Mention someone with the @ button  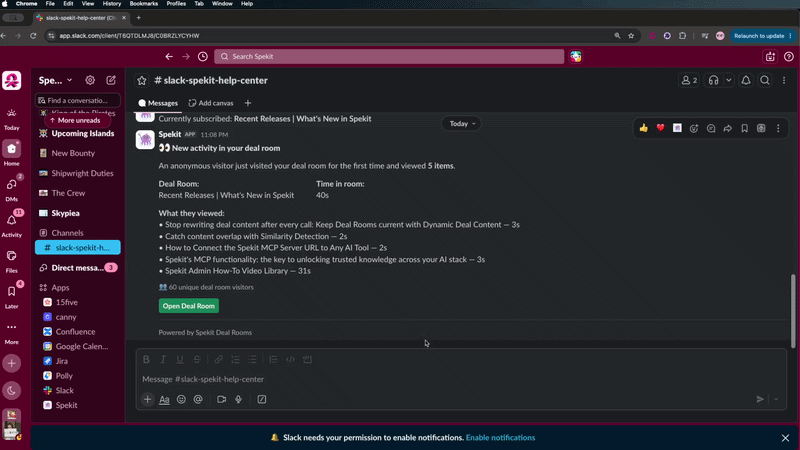pos(198,399)
